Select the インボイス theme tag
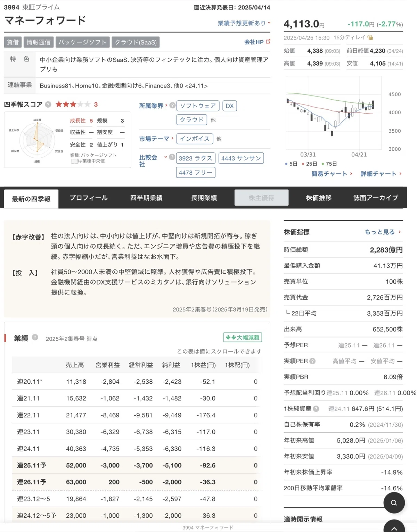Image resolution: width=417 pixels, height=532 pixels. (195, 139)
